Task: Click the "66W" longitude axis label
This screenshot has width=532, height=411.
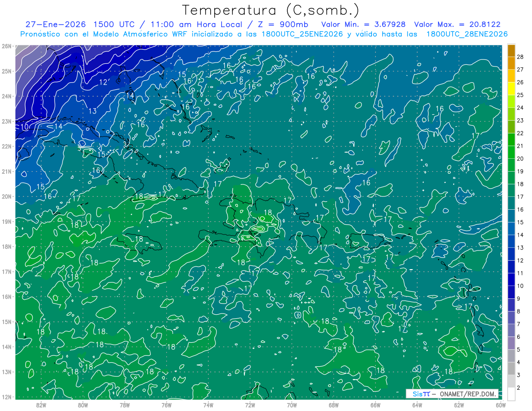Action: coord(375,404)
